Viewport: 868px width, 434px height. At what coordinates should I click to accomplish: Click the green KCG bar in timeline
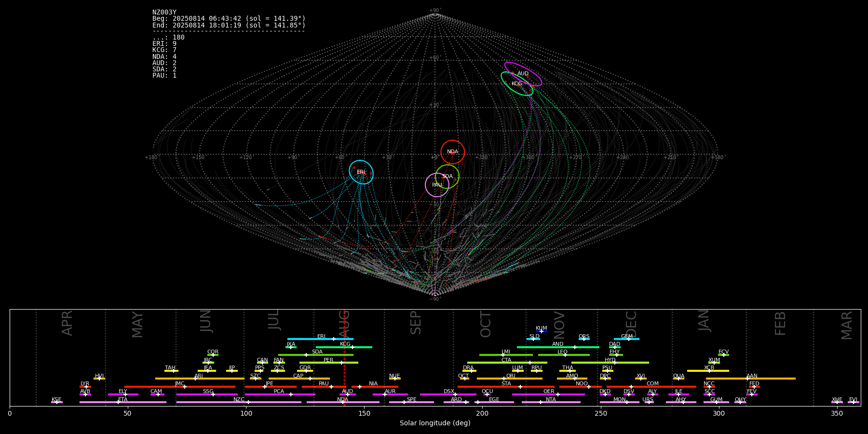344,347
